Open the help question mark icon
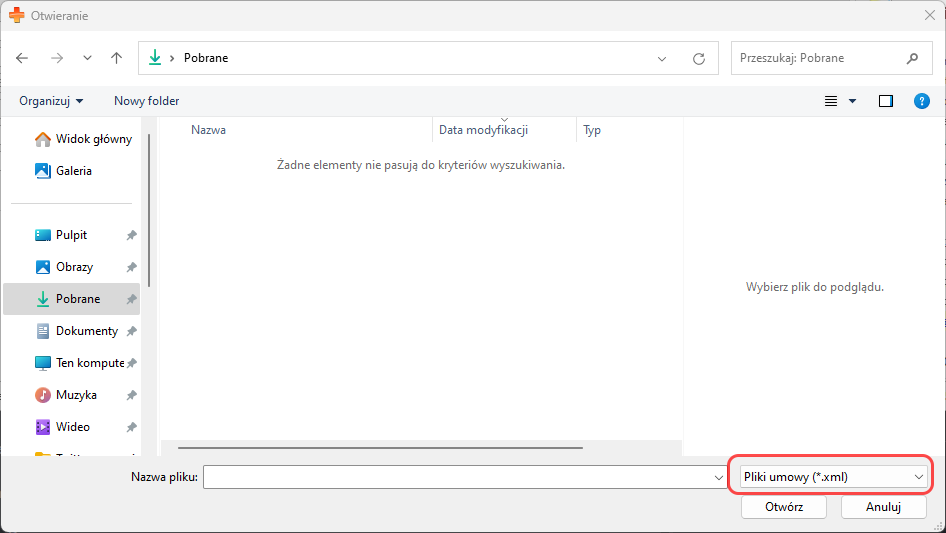946x533 pixels. coord(922,101)
